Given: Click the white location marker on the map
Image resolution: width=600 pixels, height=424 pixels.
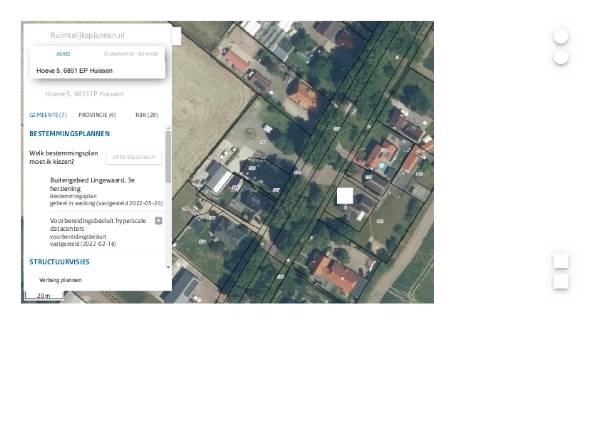Looking at the screenshot, I should coord(345,196).
